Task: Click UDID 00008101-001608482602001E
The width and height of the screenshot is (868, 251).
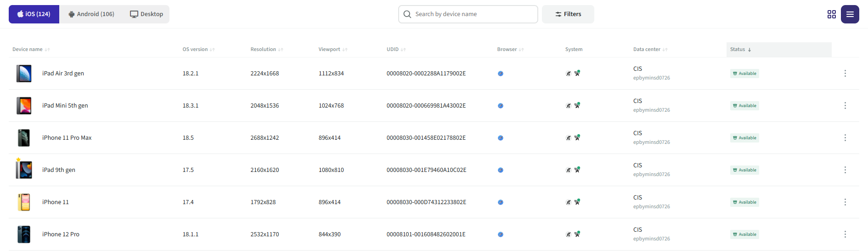Action: 426,234
